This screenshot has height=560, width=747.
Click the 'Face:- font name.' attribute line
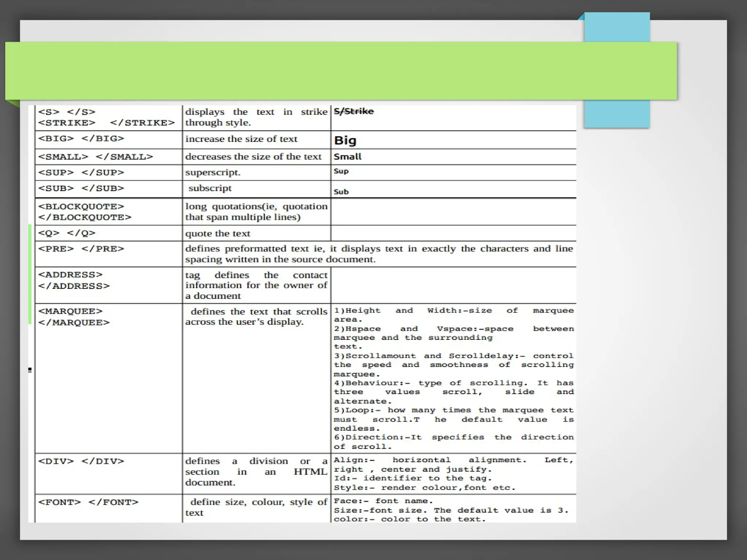tap(383, 501)
